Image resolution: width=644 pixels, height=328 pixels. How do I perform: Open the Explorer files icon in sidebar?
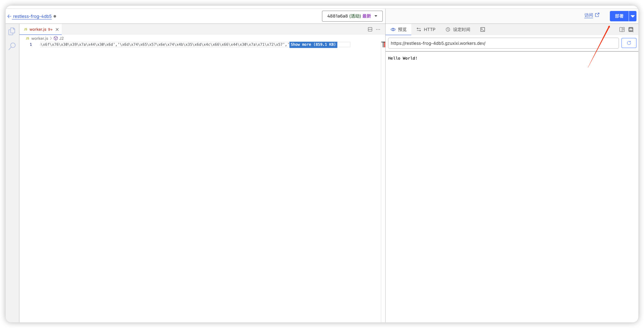12,31
